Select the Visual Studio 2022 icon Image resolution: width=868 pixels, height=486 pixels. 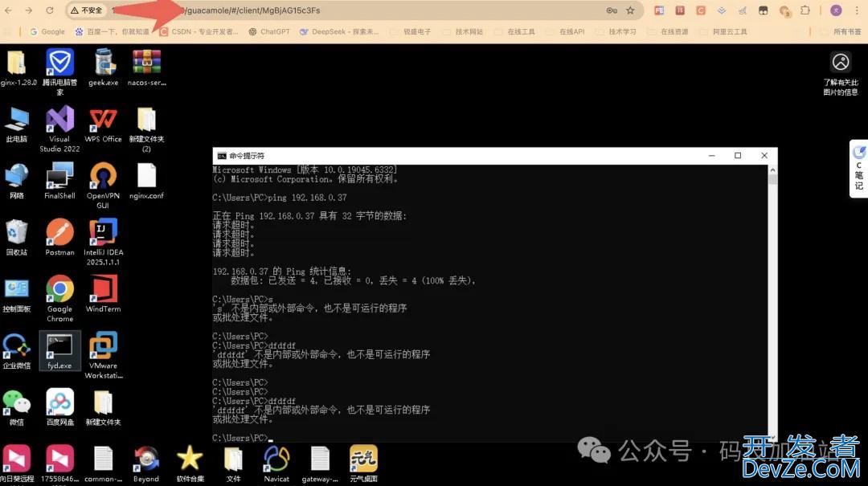[x=59, y=120]
